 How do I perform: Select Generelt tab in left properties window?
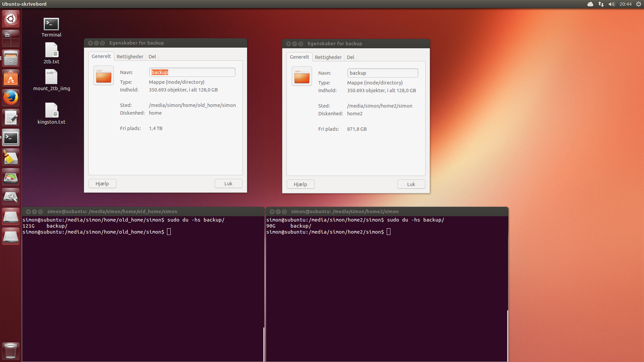pyautogui.click(x=101, y=56)
